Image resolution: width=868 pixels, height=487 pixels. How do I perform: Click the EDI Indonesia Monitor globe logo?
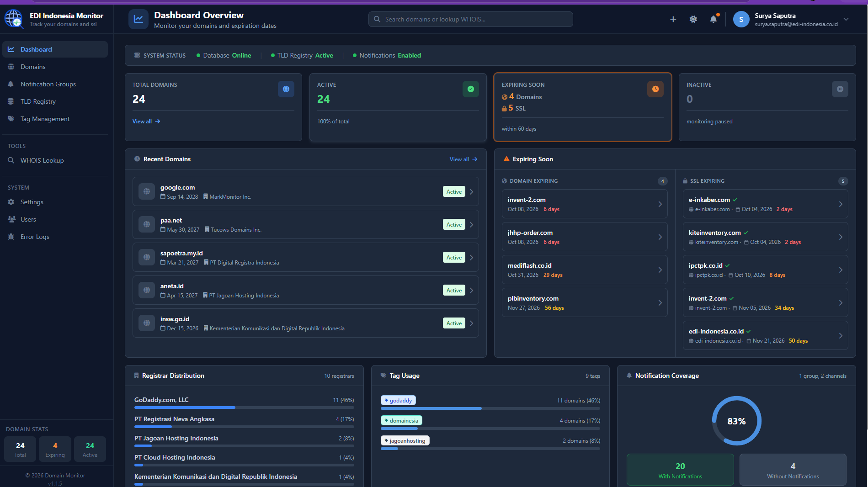click(x=14, y=19)
